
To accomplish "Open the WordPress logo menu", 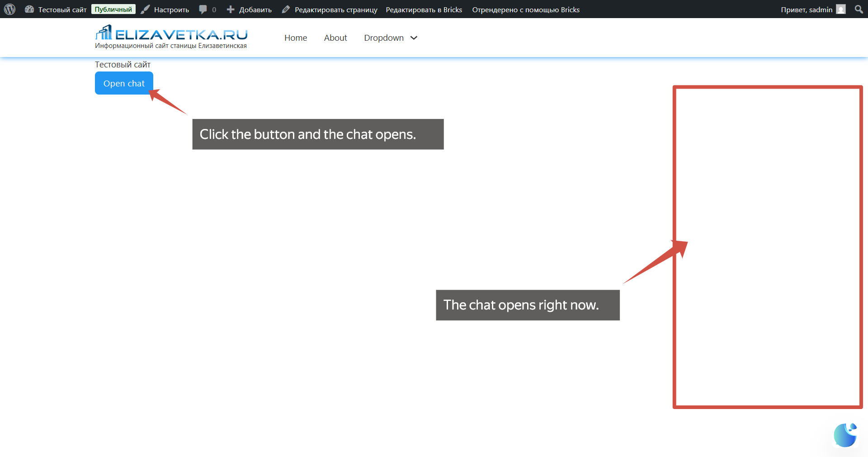I will tap(9, 9).
